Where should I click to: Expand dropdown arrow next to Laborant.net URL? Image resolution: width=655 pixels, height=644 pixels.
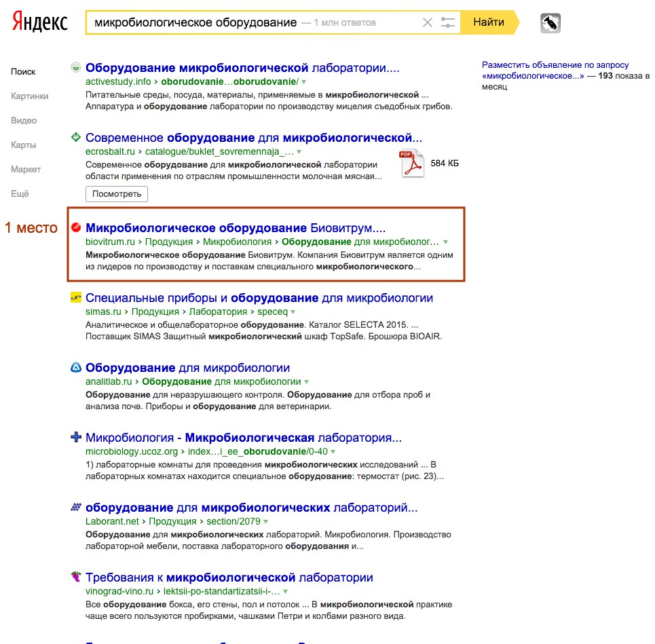coord(265,522)
